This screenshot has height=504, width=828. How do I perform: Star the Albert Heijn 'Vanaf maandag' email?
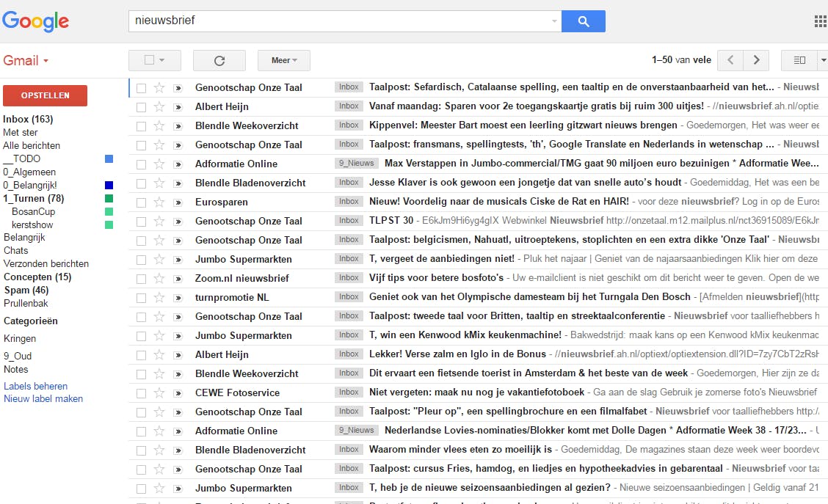pyautogui.click(x=159, y=106)
